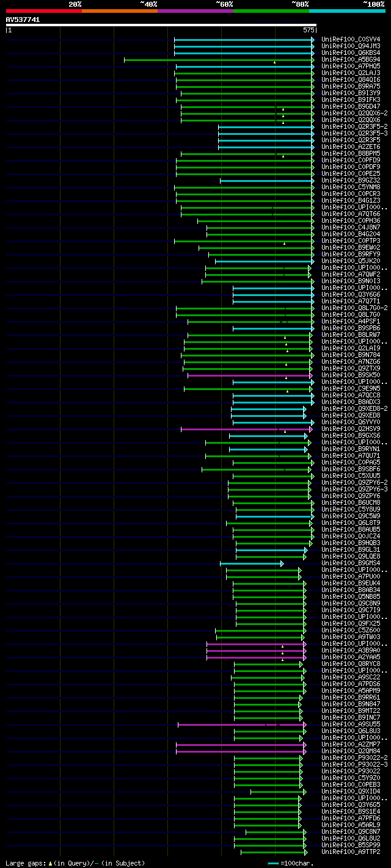
Task: Click hit label UniRef100_B9GMS4
Action: tap(352, 563)
